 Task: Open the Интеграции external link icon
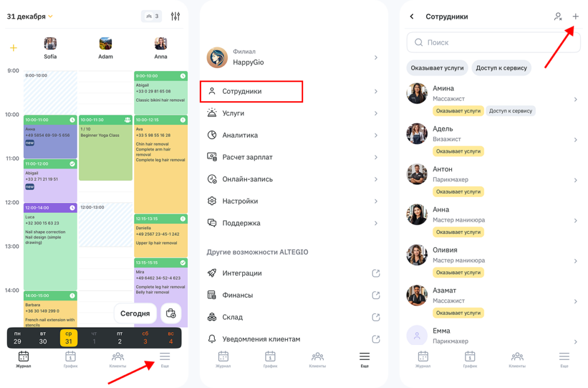376,273
